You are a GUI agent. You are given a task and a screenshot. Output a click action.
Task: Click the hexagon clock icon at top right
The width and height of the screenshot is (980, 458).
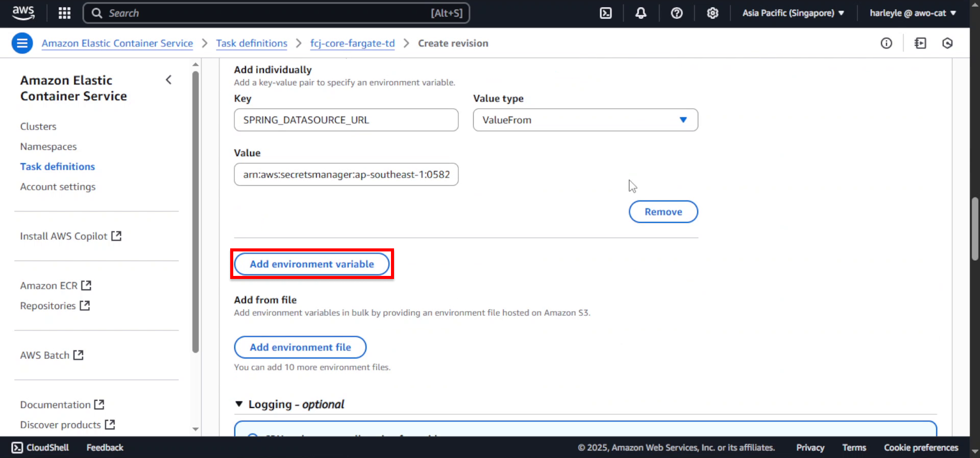(947, 43)
